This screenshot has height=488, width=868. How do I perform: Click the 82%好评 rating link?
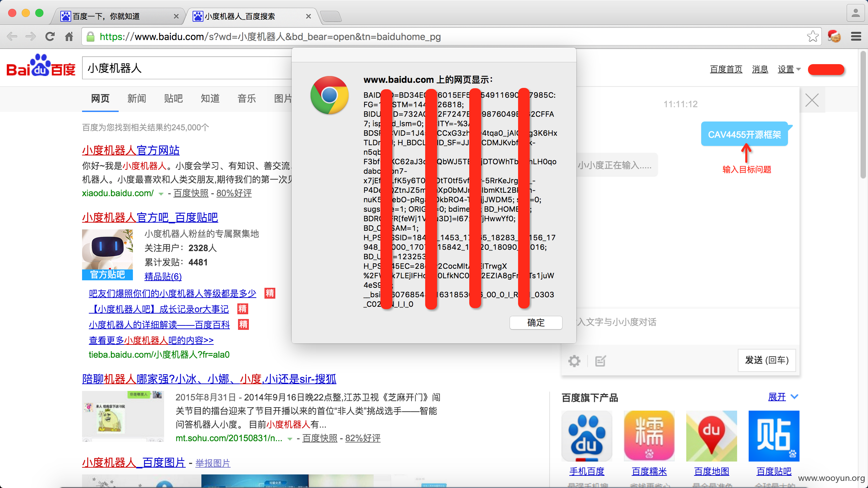point(363,438)
